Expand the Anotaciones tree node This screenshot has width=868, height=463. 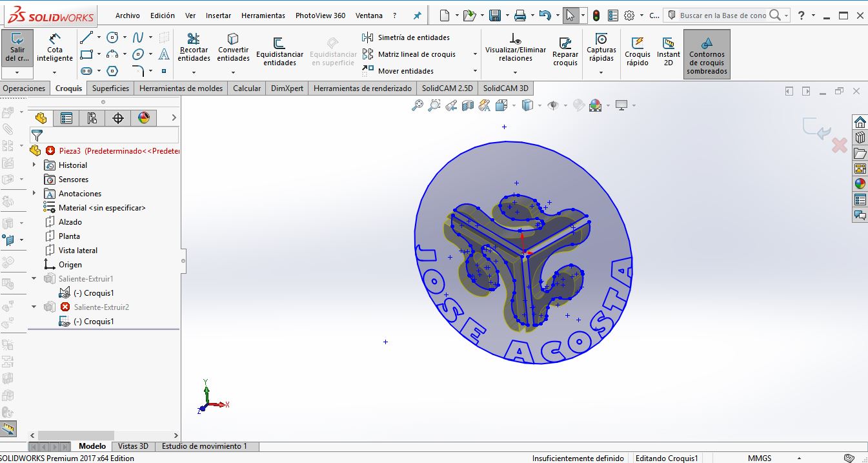[x=34, y=194]
